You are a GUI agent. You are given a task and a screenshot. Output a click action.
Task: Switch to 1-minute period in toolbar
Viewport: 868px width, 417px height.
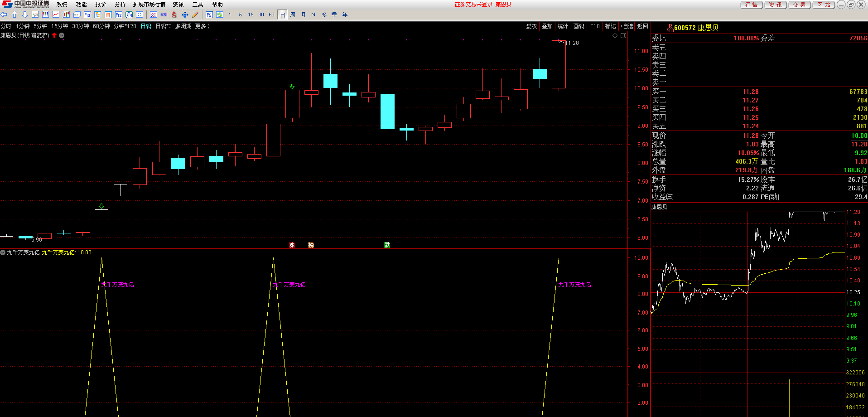tap(230, 15)
